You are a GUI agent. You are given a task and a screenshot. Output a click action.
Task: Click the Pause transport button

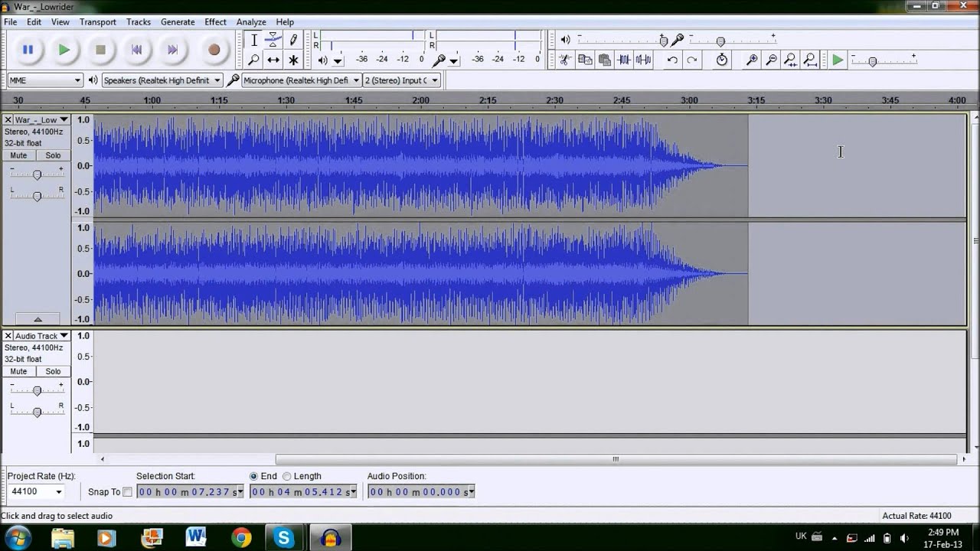(x=28, y=50)
